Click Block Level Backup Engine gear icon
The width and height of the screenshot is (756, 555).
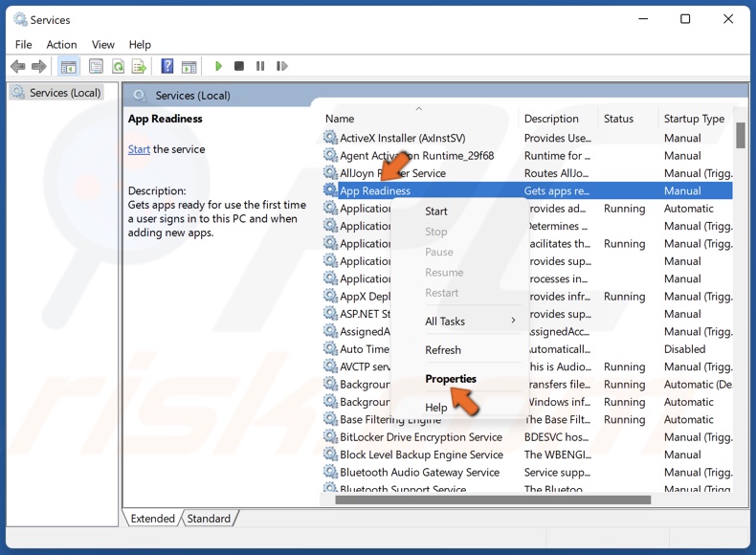330,455
